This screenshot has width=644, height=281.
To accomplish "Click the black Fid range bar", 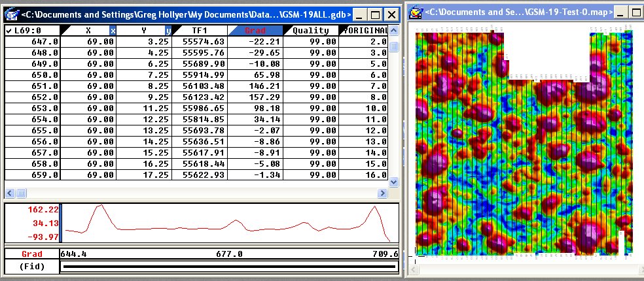I will (x=228, y=267).
